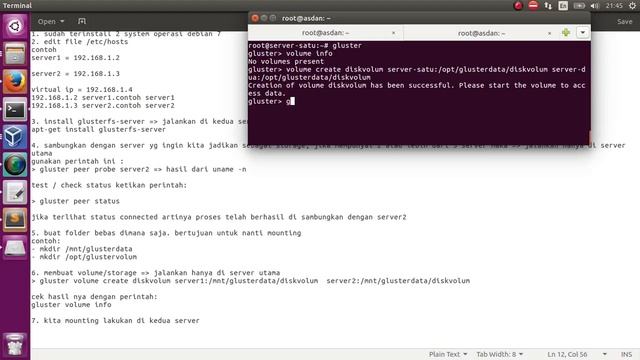Image resolution: width=640 pixels, height=360 pixels.
Task: Switch to the first root@asdan terminal tab
Action: [x=325, y=33]
